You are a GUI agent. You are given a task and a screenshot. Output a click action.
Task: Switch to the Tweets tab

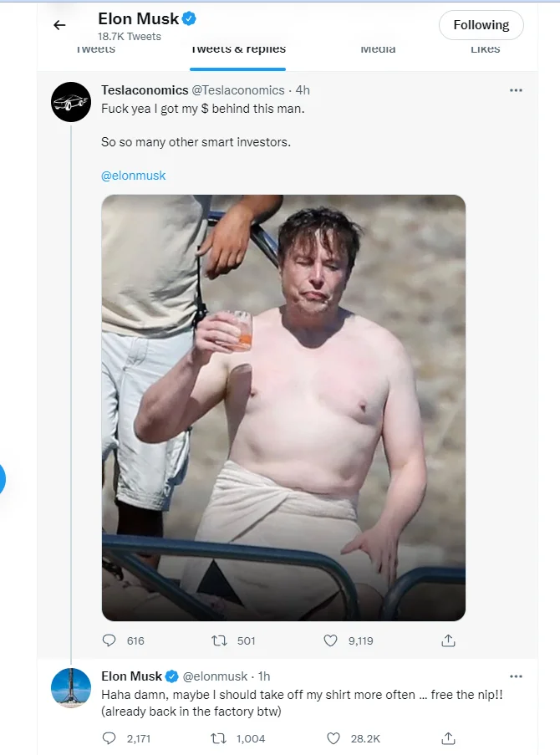[96, 50]
